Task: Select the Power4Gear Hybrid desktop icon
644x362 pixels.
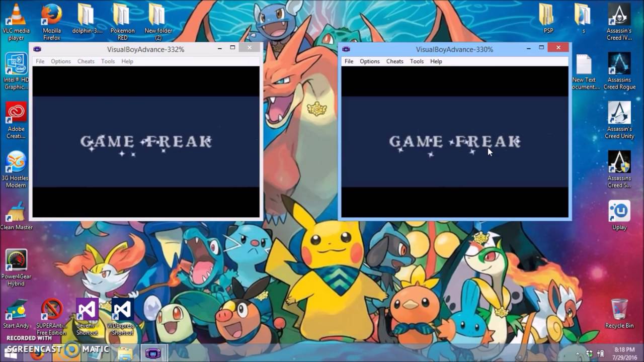Action: pos(16,268)
